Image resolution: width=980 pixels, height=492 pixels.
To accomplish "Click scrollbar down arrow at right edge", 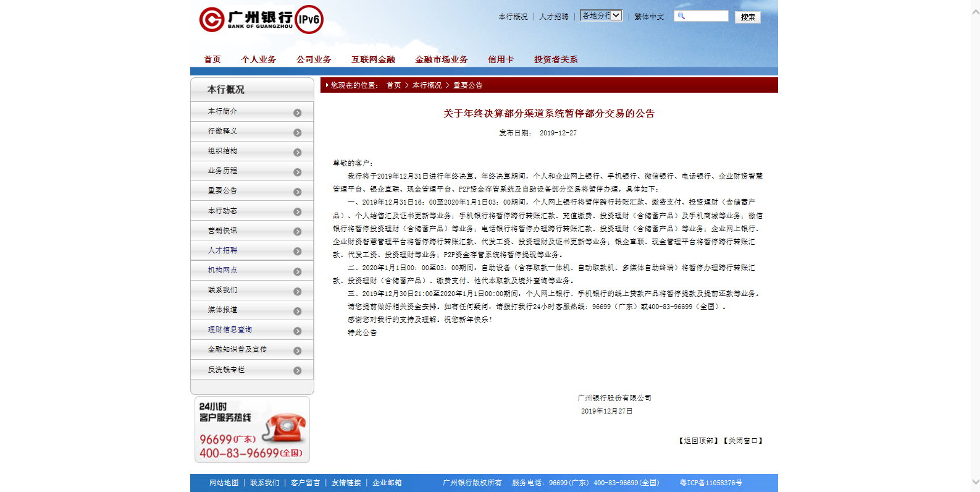I will 975,481.
